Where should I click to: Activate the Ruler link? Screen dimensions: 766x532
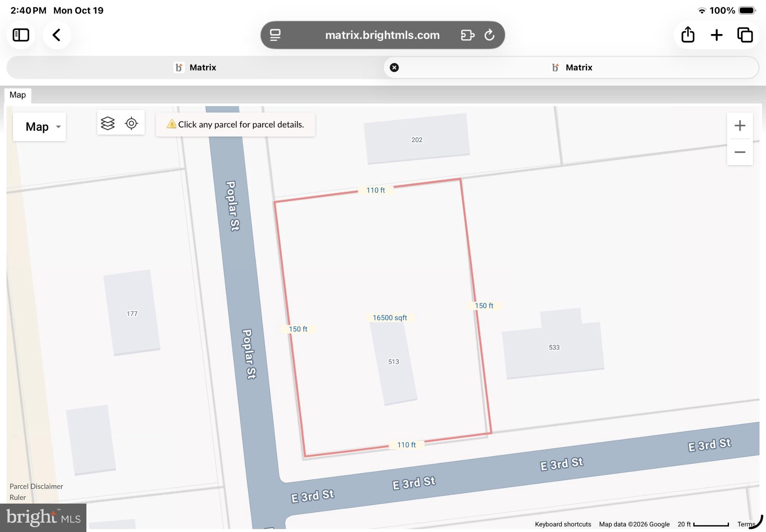click(x=18, y=497)
